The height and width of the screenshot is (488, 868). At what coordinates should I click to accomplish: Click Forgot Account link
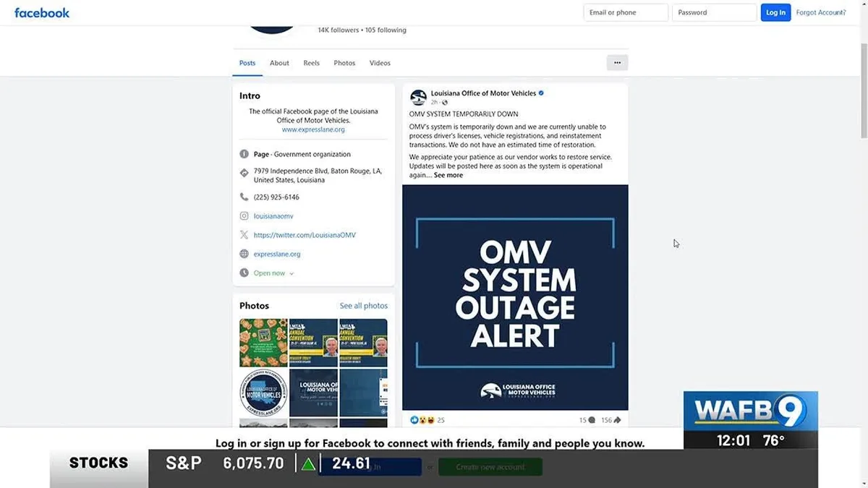(x=821, y=12)
